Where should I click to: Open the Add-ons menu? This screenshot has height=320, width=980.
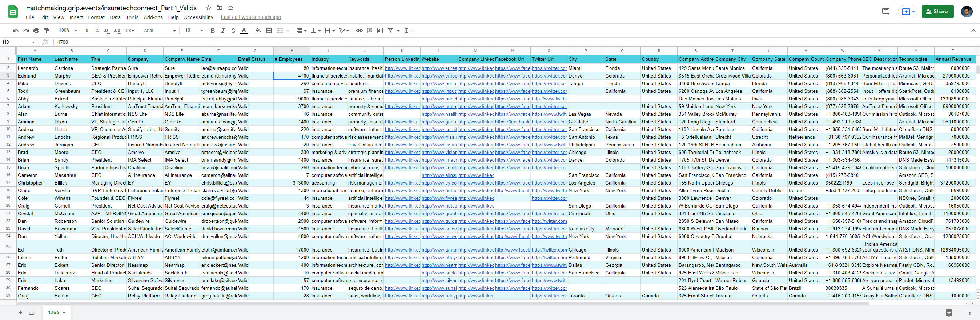tap(153, 17)
